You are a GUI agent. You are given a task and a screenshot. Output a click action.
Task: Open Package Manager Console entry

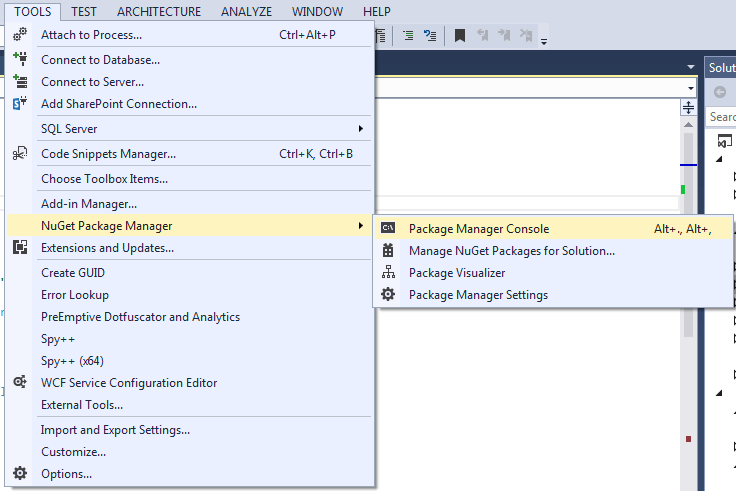[553, 229]
